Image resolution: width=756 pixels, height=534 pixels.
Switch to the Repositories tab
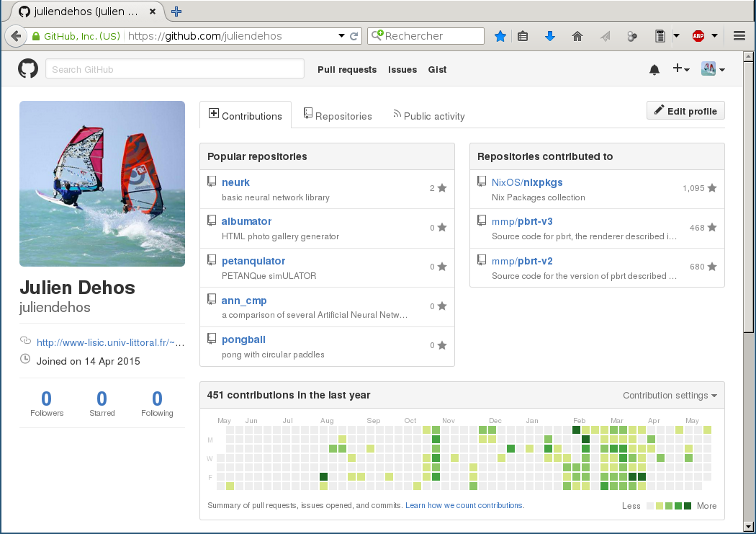click(x=338, y=116)
